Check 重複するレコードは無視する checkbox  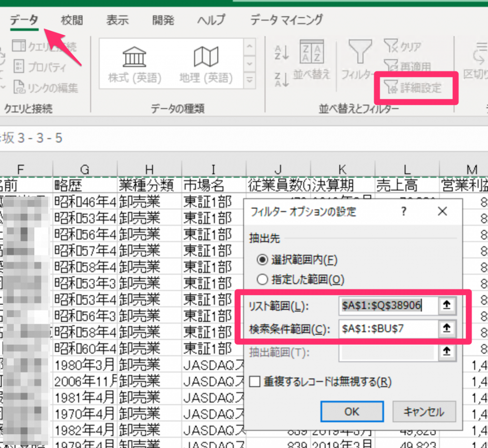[254, 382]
